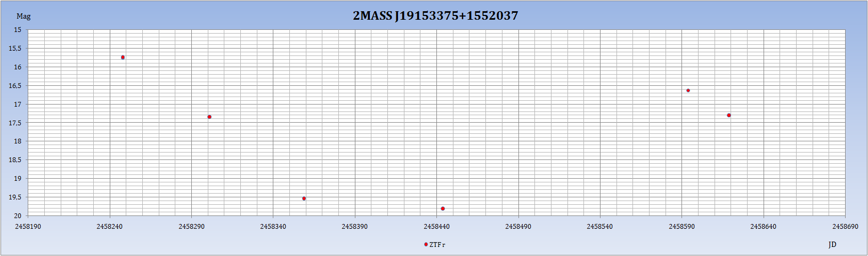The height and width of the screenshot is (256, 868).
Task: Click y-axis tick label 16,5
Action: pos(15,86)
